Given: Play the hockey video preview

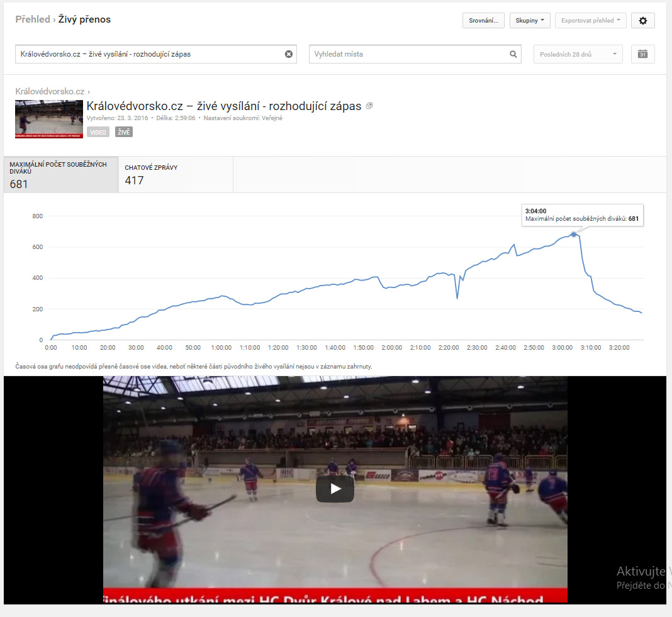Looking at the screenshot, I should tap(335, 489).
